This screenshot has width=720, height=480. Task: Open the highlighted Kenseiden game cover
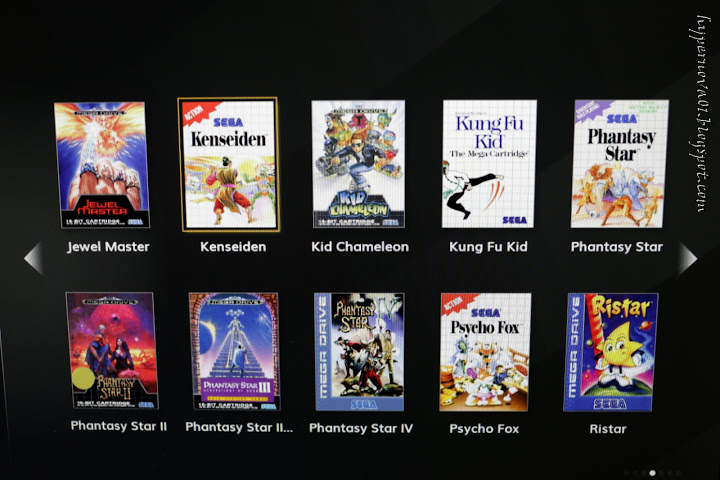point(228,164)
